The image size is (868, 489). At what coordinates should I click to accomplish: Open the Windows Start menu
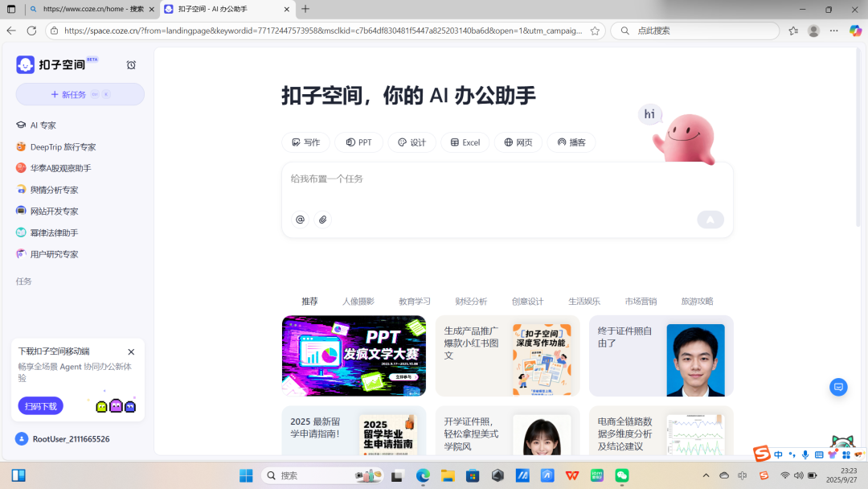pos(246,475)
